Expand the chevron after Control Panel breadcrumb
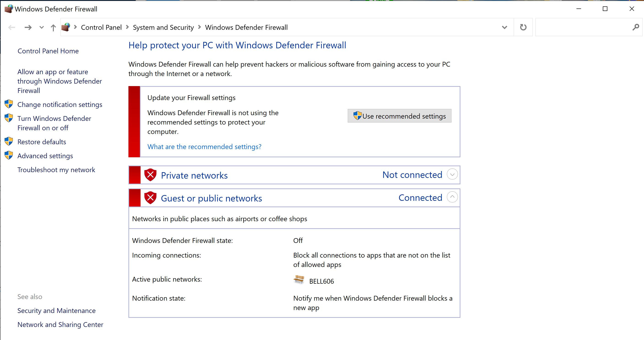Image resolution: width=644 pixels, height=340 pixels. point(128,27)
